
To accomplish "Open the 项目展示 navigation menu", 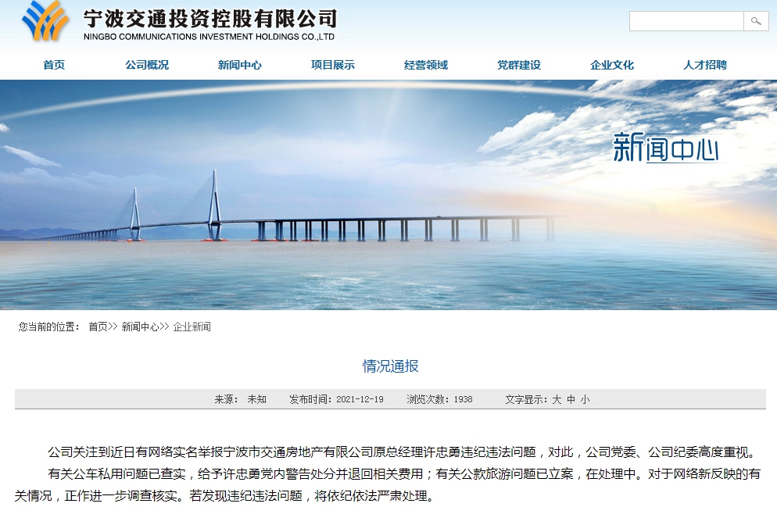I will click(331, 66).
